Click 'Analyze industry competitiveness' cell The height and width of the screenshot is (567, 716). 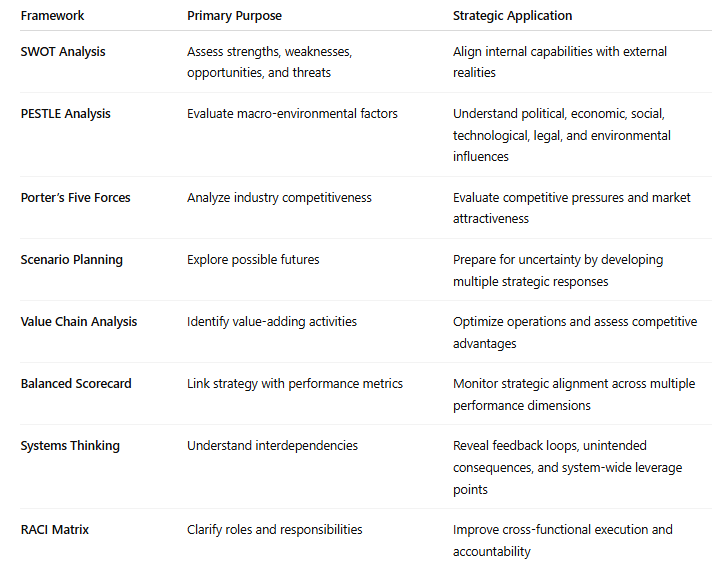(279, 198)
